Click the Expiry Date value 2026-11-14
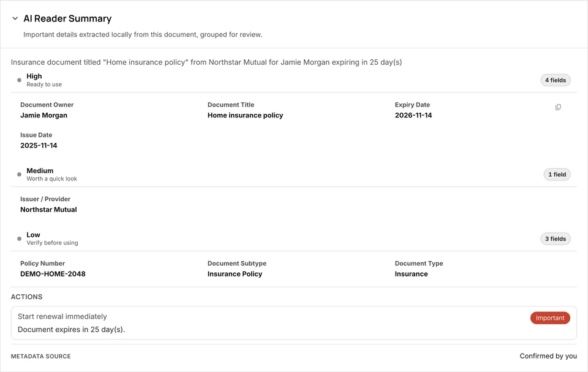The image size is (588, 372). (413, 116)
